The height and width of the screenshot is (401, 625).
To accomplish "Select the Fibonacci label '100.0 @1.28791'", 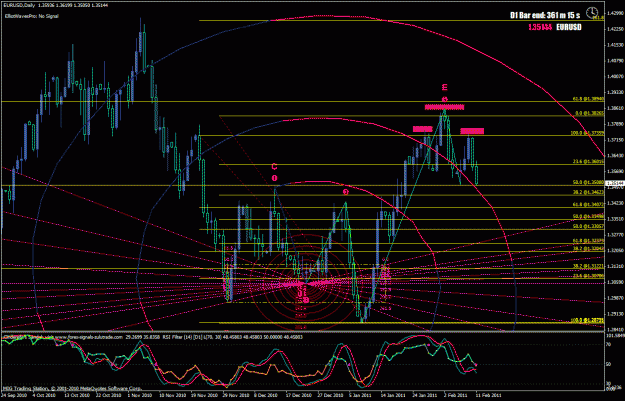I will point(588,320).
